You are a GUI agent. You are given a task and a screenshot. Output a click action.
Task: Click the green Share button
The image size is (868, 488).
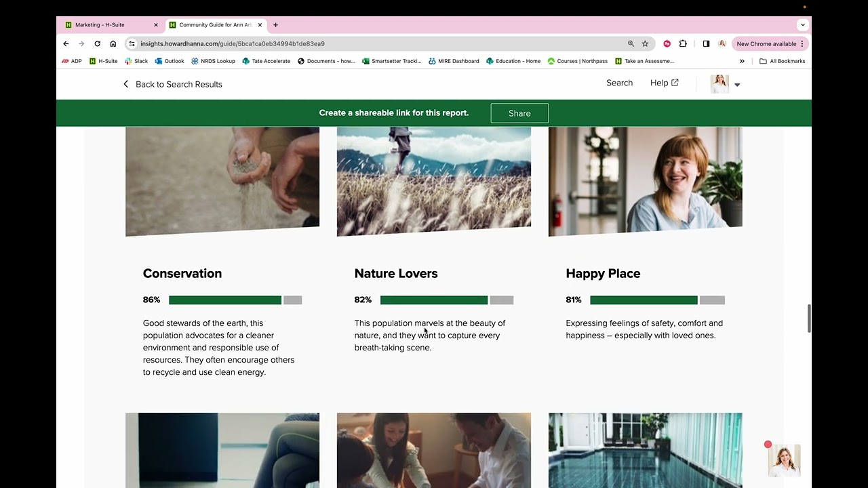coord(519,113)
